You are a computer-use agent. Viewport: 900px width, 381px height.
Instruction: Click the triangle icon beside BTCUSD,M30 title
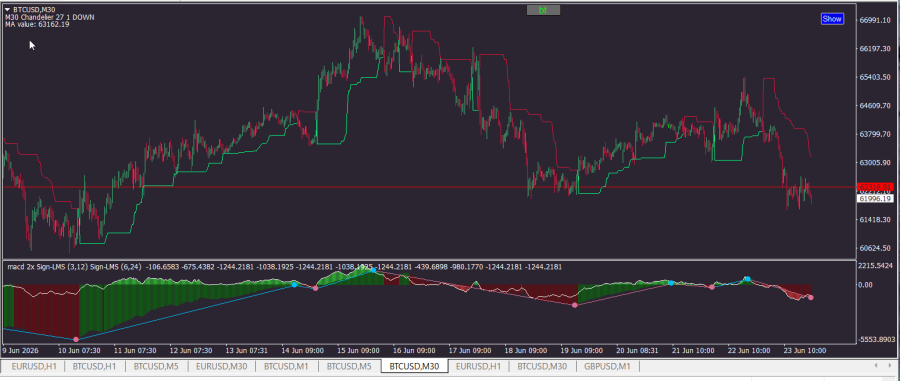(7, 9)
